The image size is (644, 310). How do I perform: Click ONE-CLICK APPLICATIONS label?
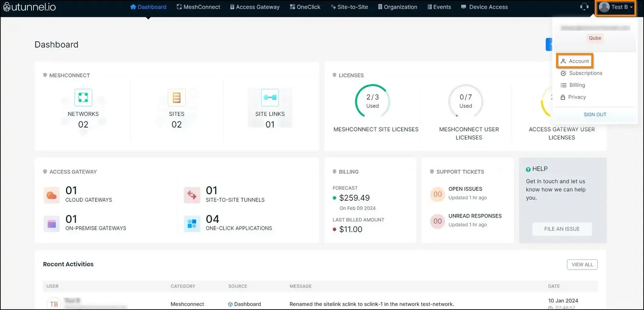click(x=239, y=228)
